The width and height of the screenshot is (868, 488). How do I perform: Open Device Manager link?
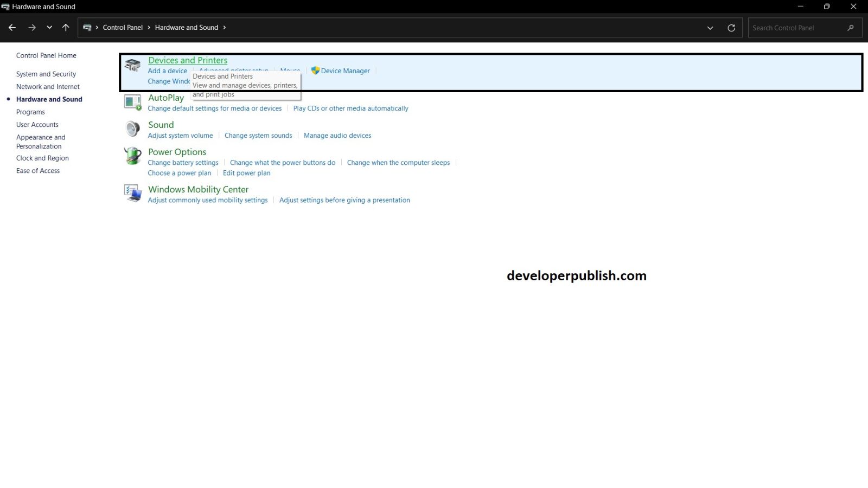[345, 71]
